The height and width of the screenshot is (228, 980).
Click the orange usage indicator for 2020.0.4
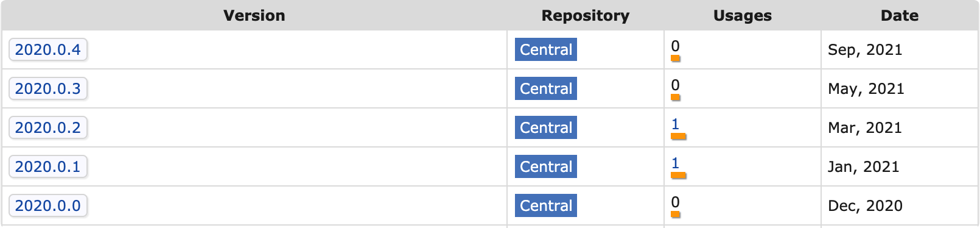point(676,59)
